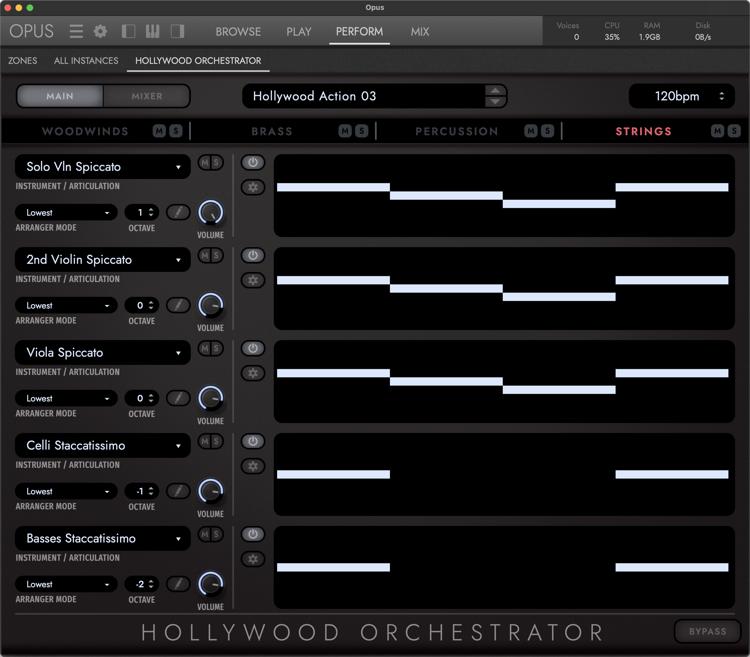Open the ZONES sub-tab
This screenshot has height=657, width=750.
point(22,61)
